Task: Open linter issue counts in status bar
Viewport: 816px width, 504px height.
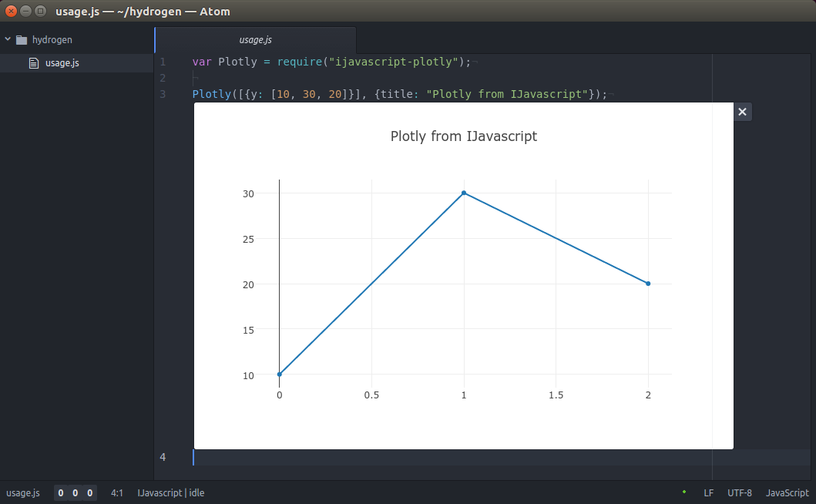Action: click(x=76, y=492)
